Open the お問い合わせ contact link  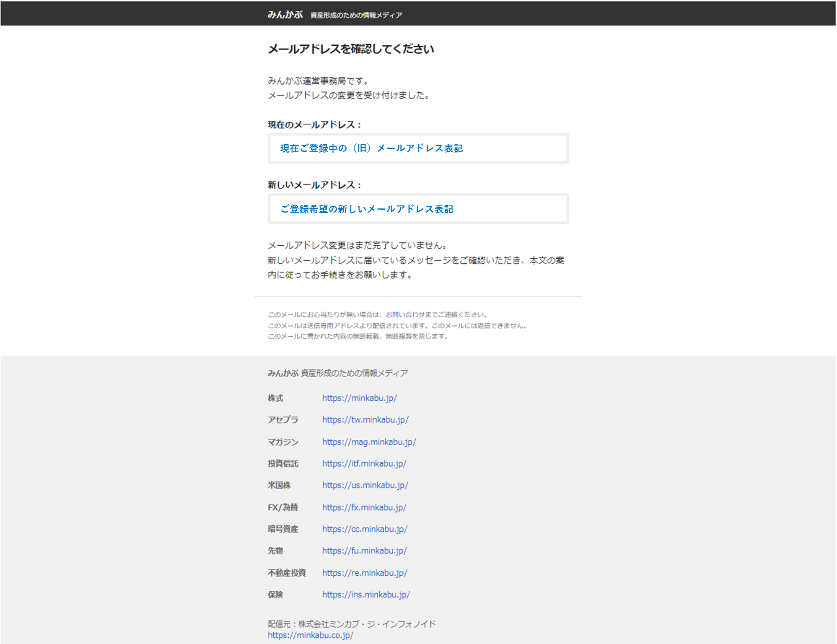(x=405, y=314)
